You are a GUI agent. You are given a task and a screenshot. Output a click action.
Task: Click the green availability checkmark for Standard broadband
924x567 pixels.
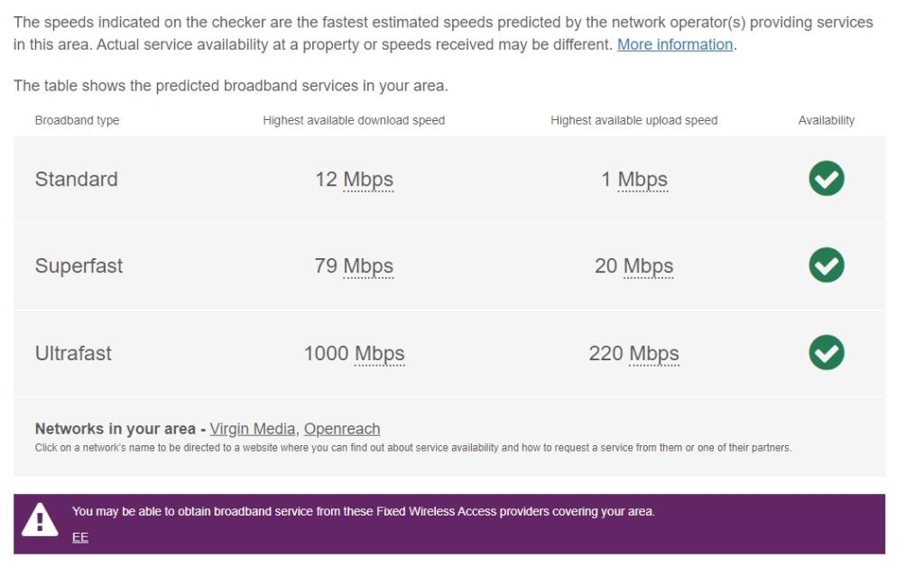pos(826,179)
